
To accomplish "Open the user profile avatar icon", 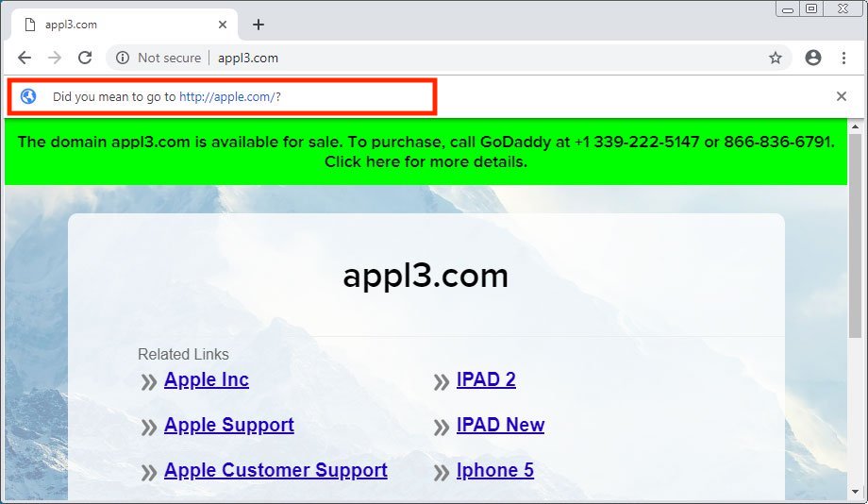I will click(x=813, y=58).
